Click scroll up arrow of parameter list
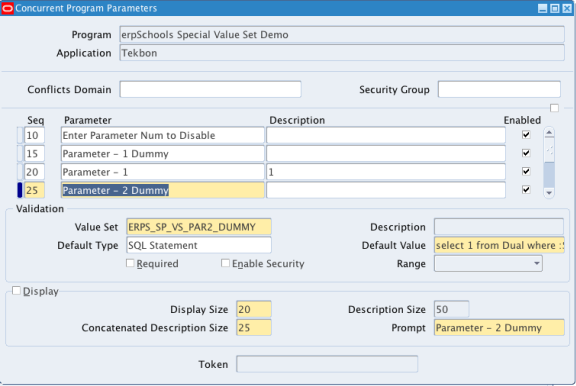This screenshot has height=386, width=576. point(549,133)
